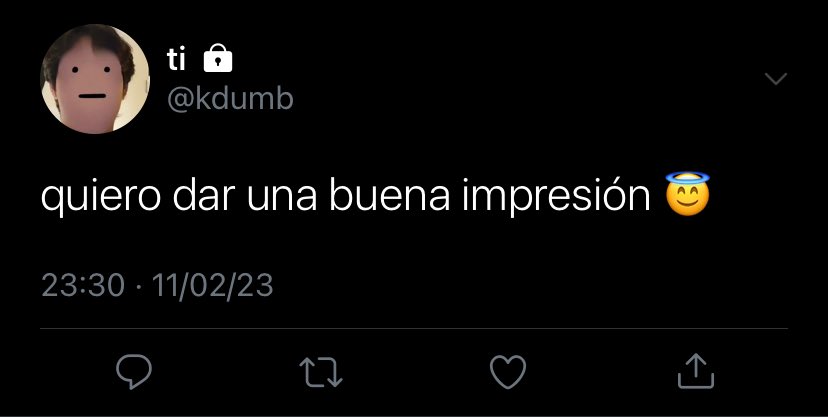This screenshot has height=417, width=828.
Task: Click the divider line above the action icons
Action: tap(414, 328)
